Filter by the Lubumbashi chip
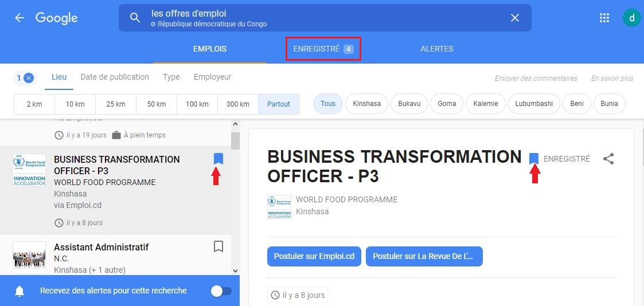Image resolution: width=644 pixels, height=306 pixels. (534, 104)
